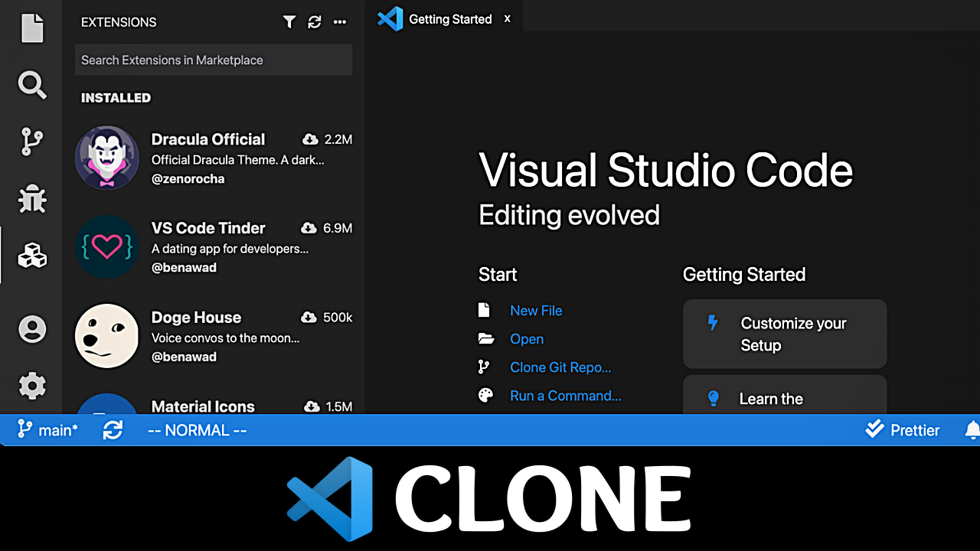Open the Customize your Setup card
980x551 pixels.
[x=785, y=334]
